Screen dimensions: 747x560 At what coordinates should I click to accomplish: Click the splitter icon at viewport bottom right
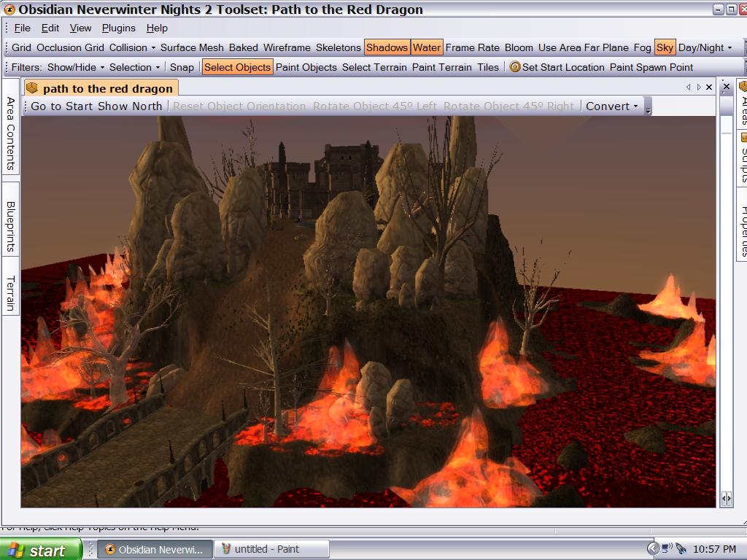tap(726, 499)
